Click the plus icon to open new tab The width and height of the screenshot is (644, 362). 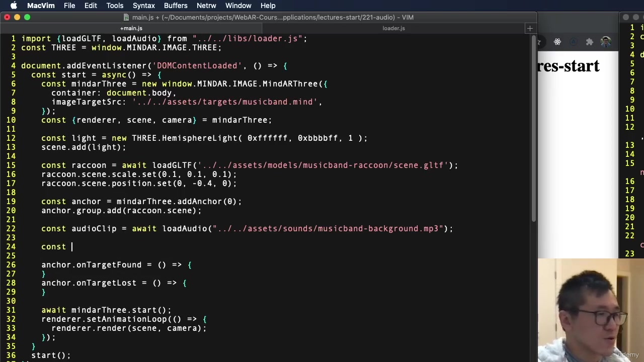(530, 28)
